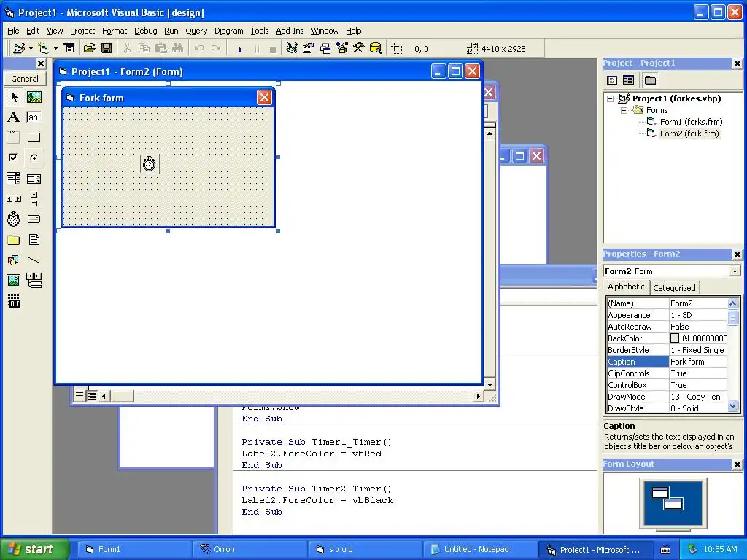This screenshot has width=747, height=560.
Task: Open the Menu Editor from toolbar
Action: tap(69, 49)
